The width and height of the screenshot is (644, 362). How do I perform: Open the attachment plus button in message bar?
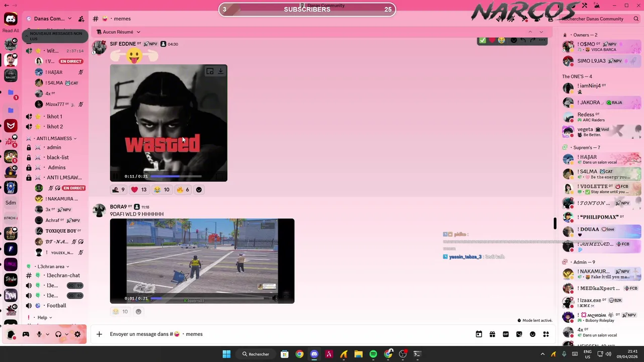tap(99, 334)
